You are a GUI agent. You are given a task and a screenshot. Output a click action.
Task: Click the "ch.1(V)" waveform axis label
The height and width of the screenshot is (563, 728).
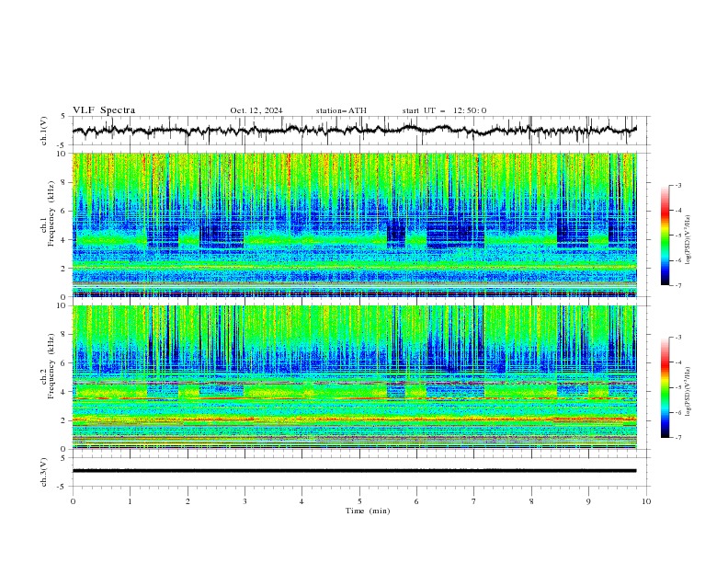(x=44, y=131)
